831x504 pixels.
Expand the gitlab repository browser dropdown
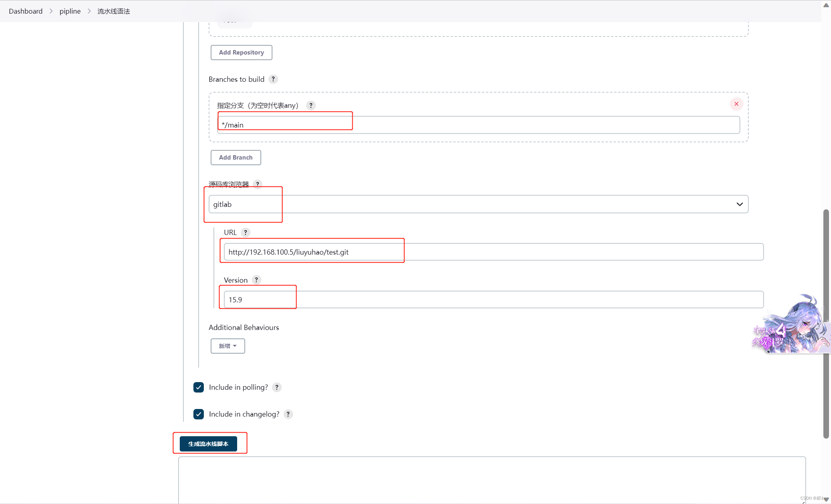coord(739,204)
